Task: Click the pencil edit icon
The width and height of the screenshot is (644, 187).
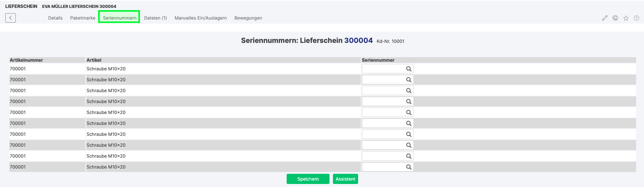Action: pos(605,18)
